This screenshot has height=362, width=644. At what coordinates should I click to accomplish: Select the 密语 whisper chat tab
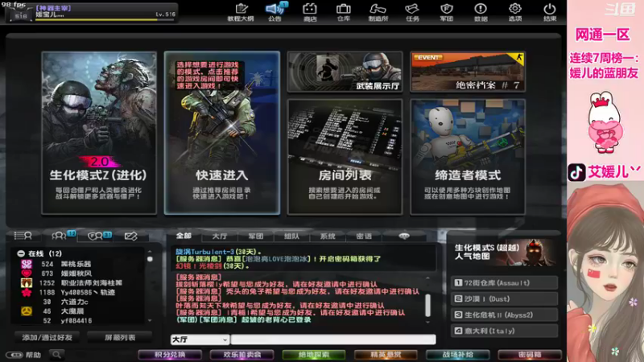pyautogui.click(x=364, y=236)
